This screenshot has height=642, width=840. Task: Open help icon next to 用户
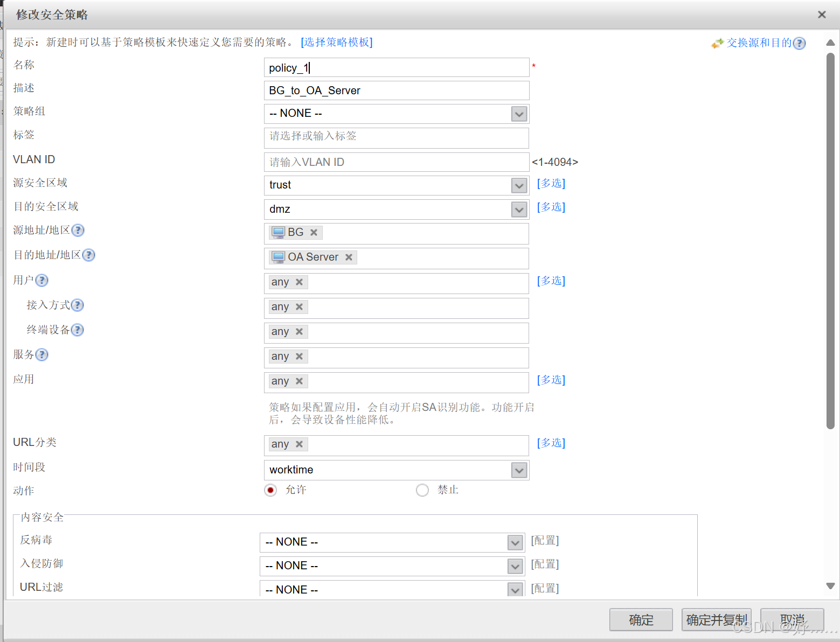coord(41,281)
